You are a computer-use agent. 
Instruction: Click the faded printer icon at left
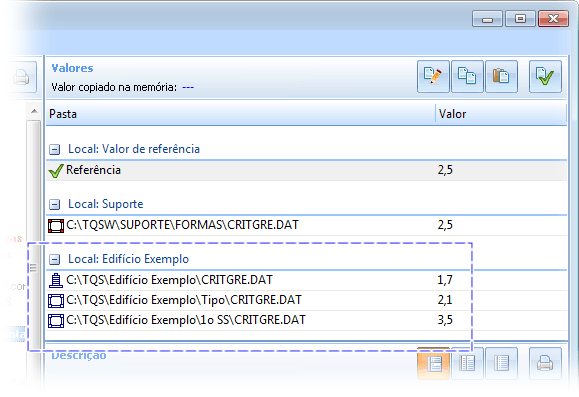click(x=21, y=77)
